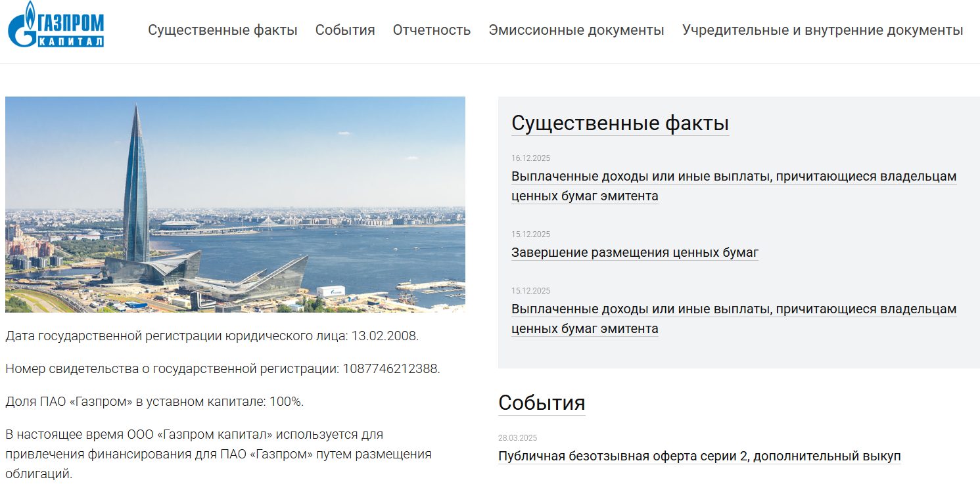Screen dimensions: 980x486
Task: Click the Доля ПАО «Газпром» 100% line
Action: click(x=154, y=402)
